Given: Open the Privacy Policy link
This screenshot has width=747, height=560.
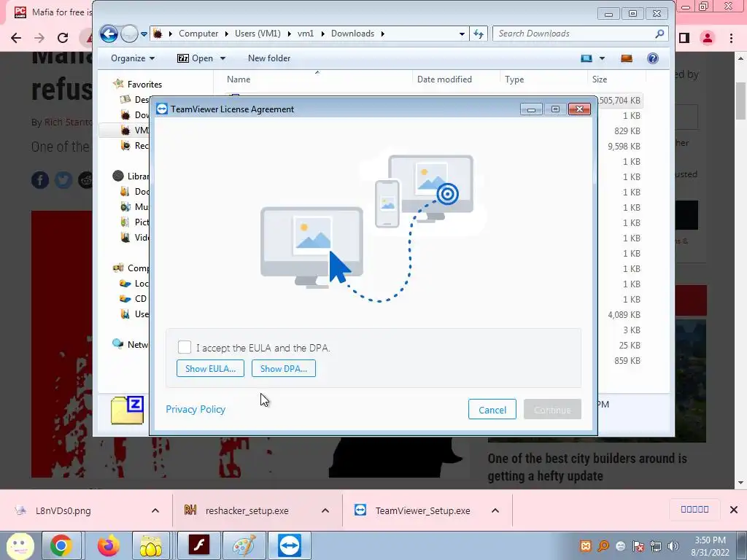Looking at the screenshot, I should tap(196, 409).
